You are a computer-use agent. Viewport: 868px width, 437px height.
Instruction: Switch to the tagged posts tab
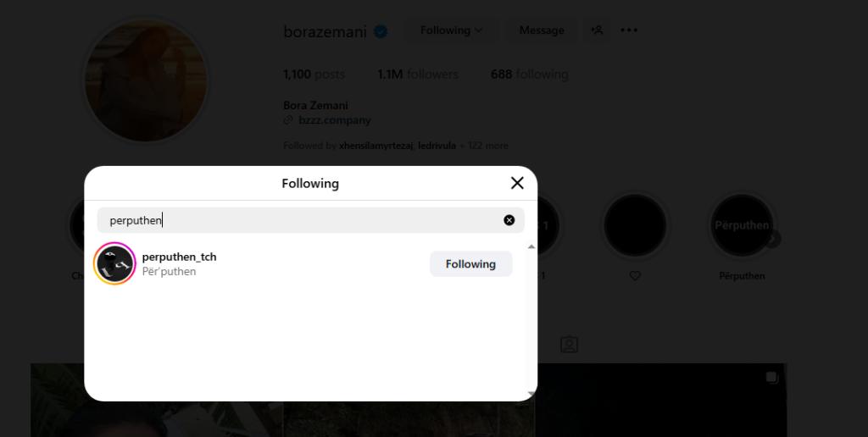[569, 344]
